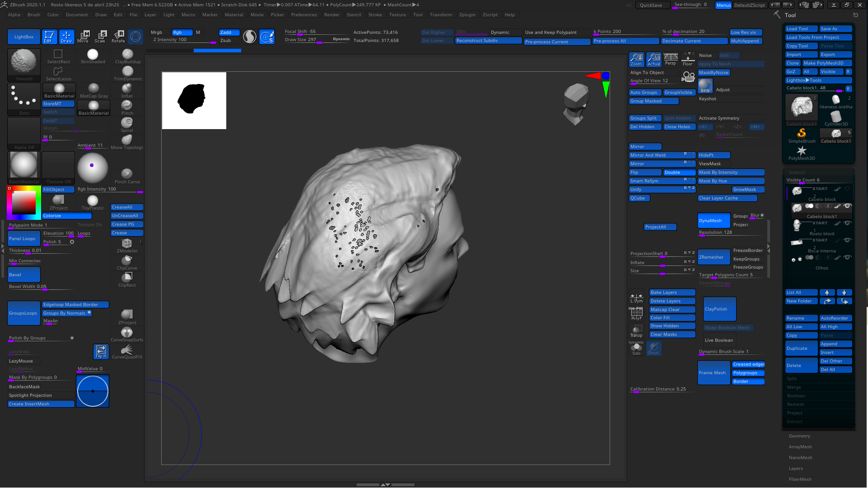868x488 pixels.
Task: Select the ZRemesher tool icon
Action: pyautogui.click(x=712, y=257)
